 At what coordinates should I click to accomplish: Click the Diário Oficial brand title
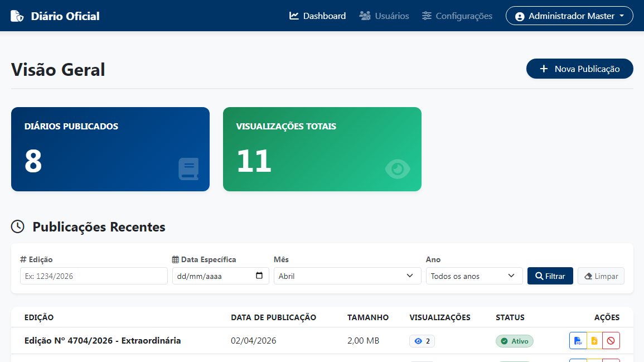tap(65, 16)
